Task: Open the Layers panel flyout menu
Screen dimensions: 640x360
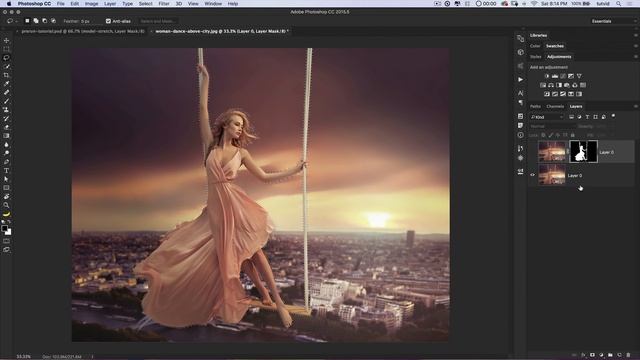Action: pyautogui.click(x=636, y=106)
